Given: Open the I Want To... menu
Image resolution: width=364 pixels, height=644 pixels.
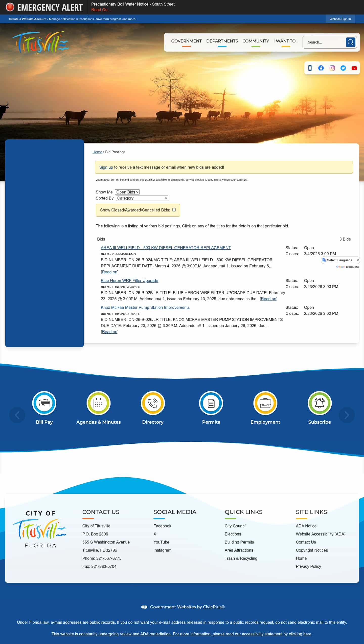Looking at the screenshot, I should [x=286, y=41].
